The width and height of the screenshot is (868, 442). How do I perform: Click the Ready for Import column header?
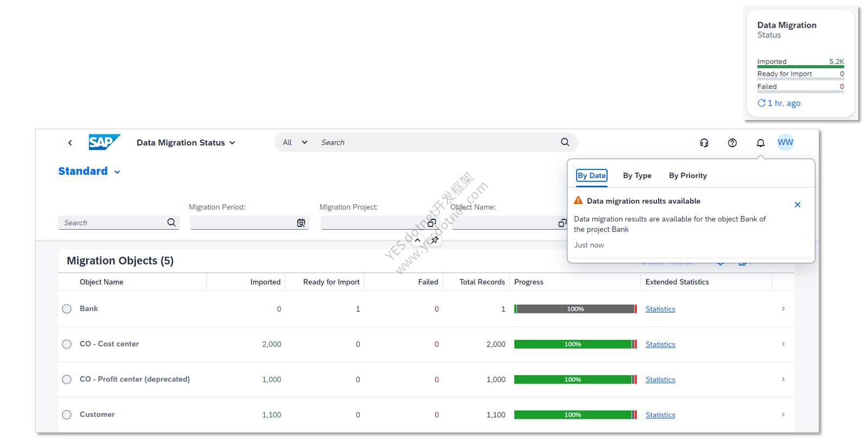click(331, 282)
